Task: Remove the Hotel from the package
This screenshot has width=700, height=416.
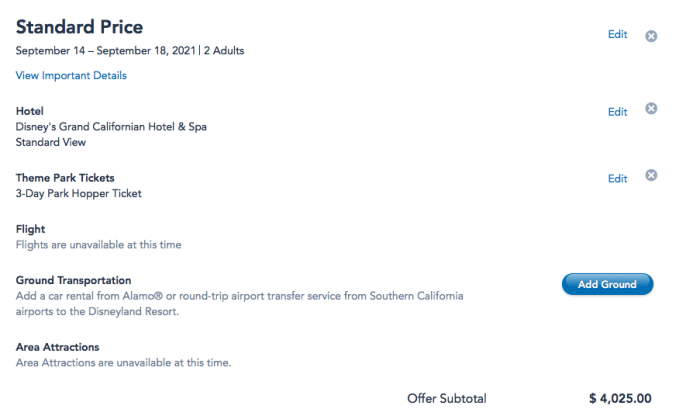Action: (651, 109)
